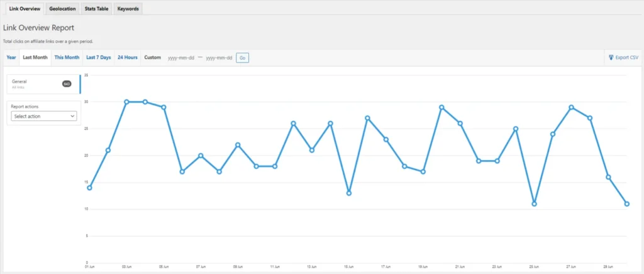Click the 03 Jun data point
644x274 pixels.
click(x=126, y=101)
